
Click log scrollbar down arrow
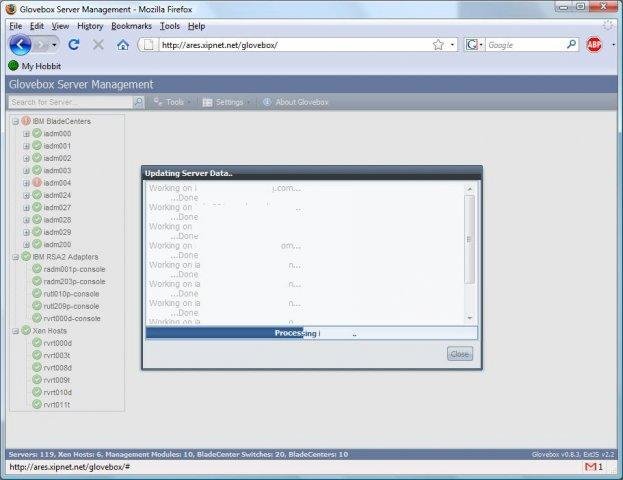[x=470, y=318]
